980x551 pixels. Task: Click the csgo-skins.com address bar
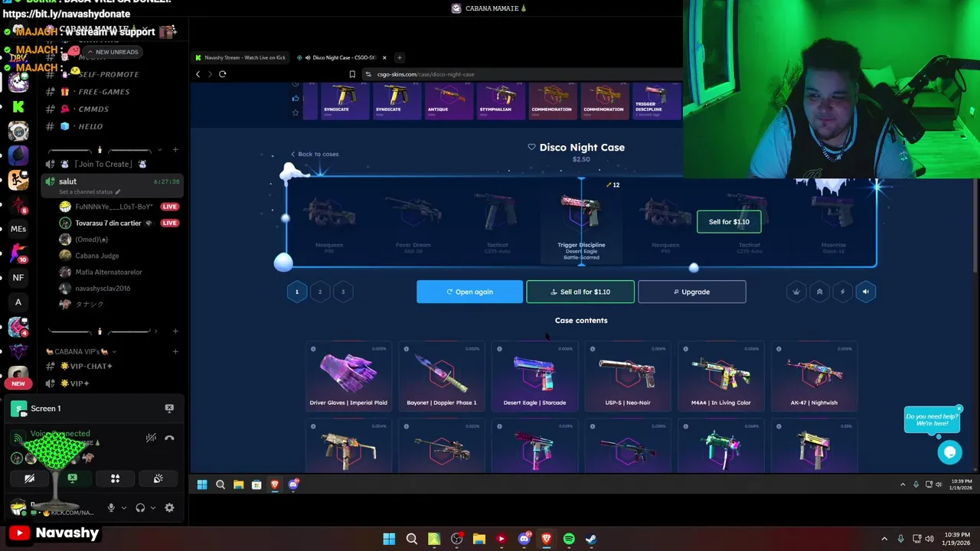tap(521, 74)
